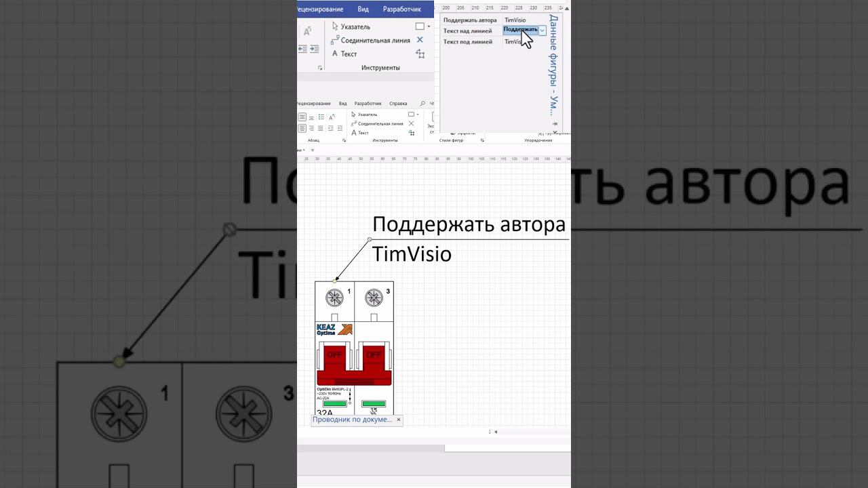The height and width of the screenshot is (488, 868).
Task: Select connection point X tool in the magnified ribbon
Action: click(420, 40)
